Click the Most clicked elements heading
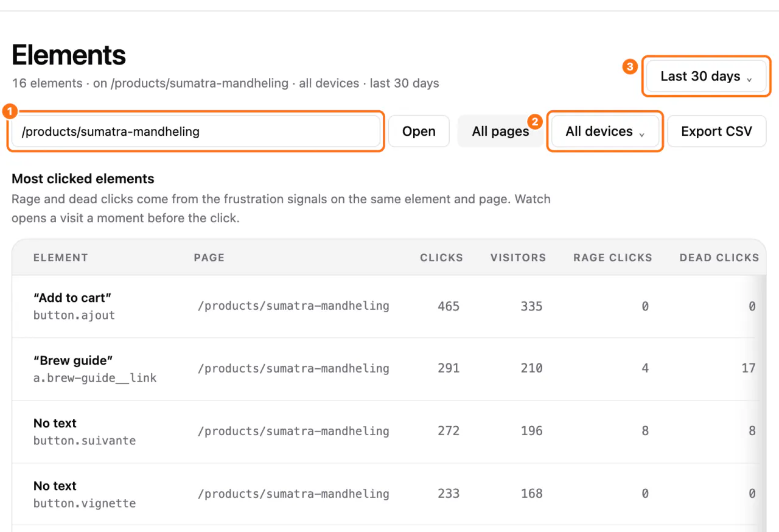 (x=83, y=179)
